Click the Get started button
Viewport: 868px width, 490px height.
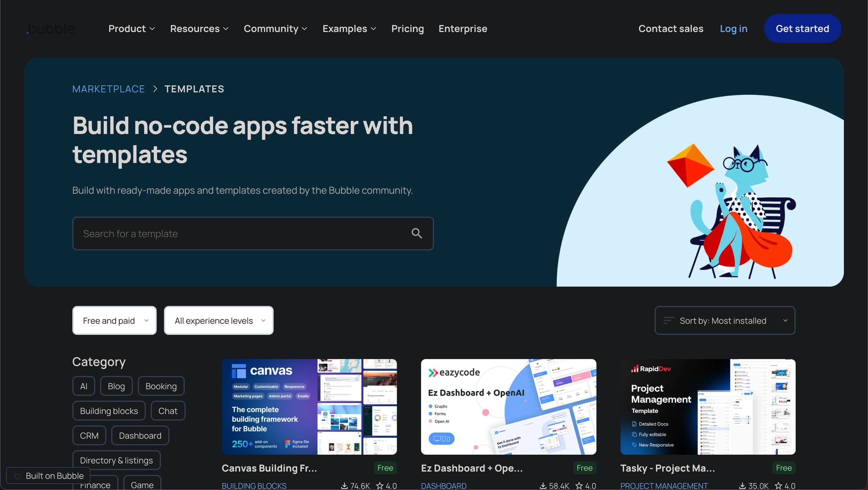(x=802, y=28)
